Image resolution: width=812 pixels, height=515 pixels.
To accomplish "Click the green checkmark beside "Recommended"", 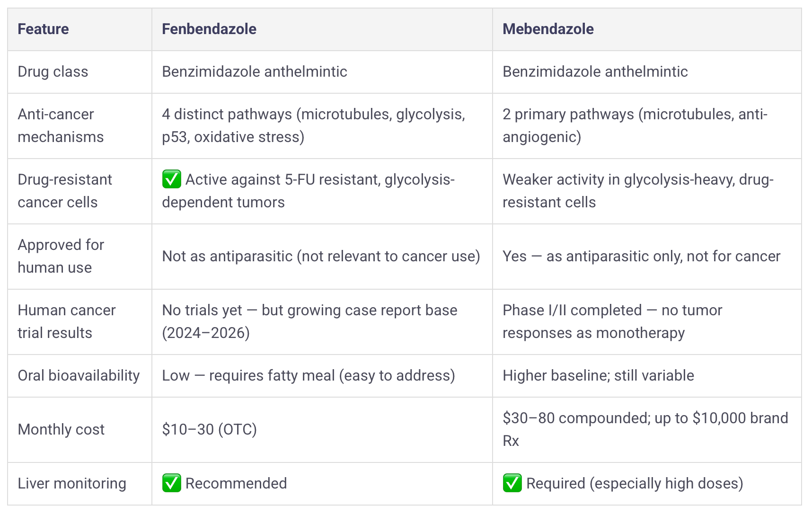I will 171,483.
